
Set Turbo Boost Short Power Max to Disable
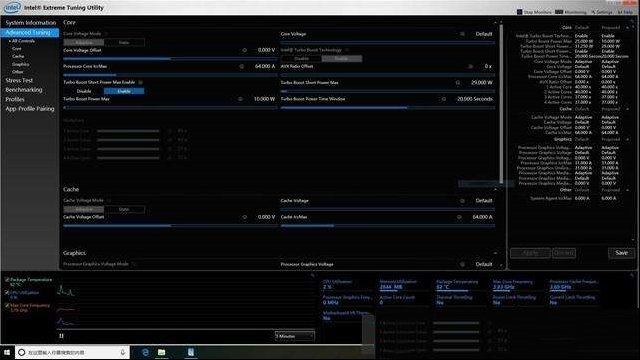(84, 91)
